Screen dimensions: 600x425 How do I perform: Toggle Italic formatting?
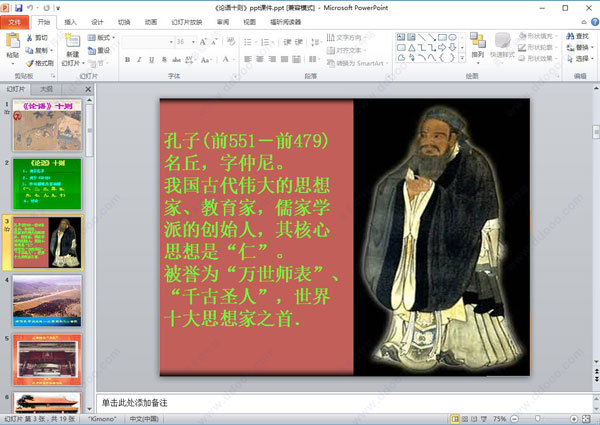coord(139,60)
